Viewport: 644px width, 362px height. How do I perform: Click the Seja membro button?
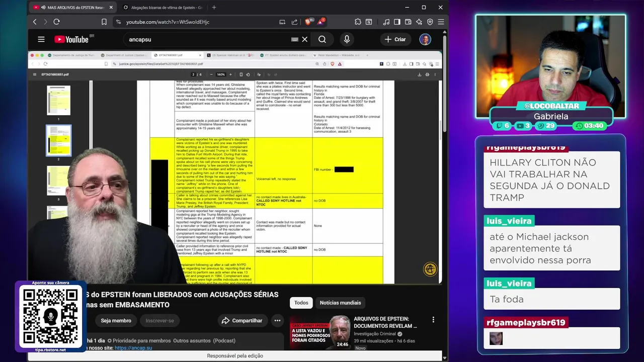click(116, 321)
